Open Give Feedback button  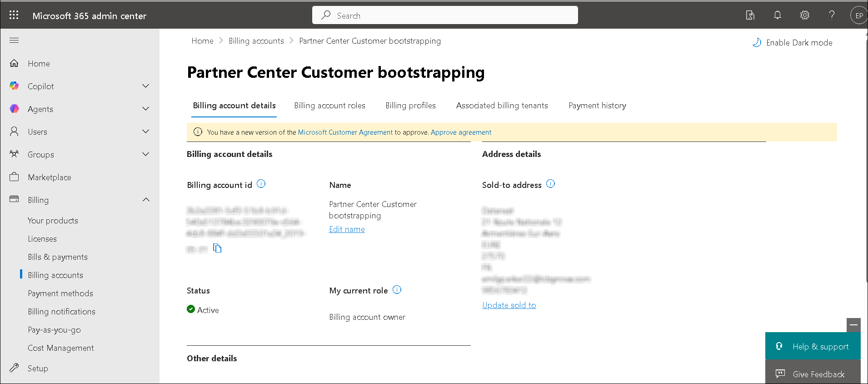[813, 374]
